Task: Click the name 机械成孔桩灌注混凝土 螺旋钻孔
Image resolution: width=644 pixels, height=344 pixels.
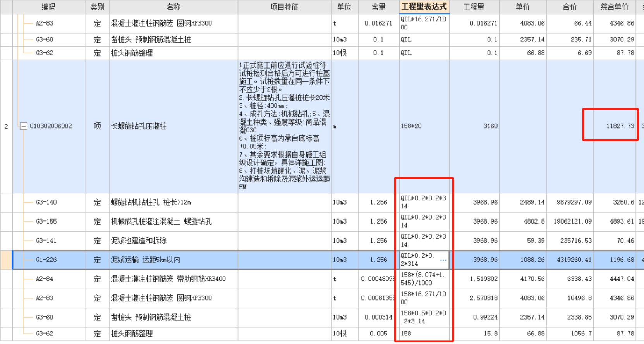Action: tap(161, 222)
